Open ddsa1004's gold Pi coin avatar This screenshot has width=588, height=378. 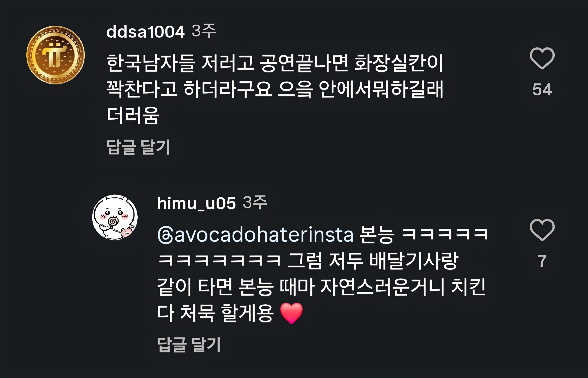pos(55,55)
